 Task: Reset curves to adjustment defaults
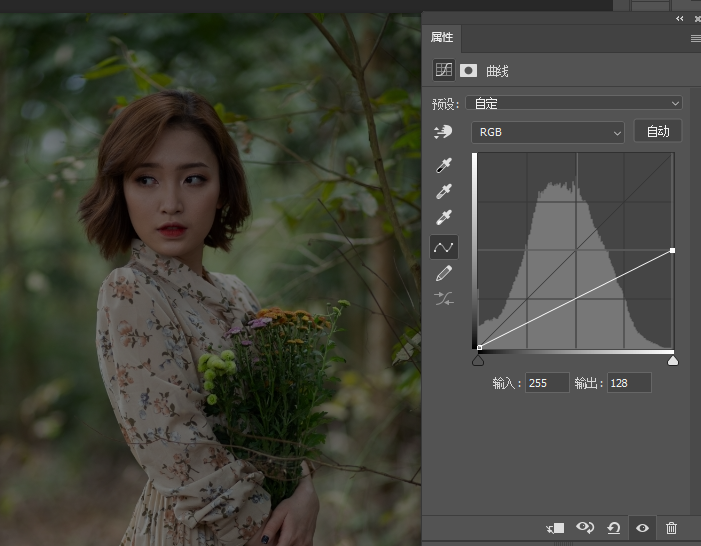[613, 528]
